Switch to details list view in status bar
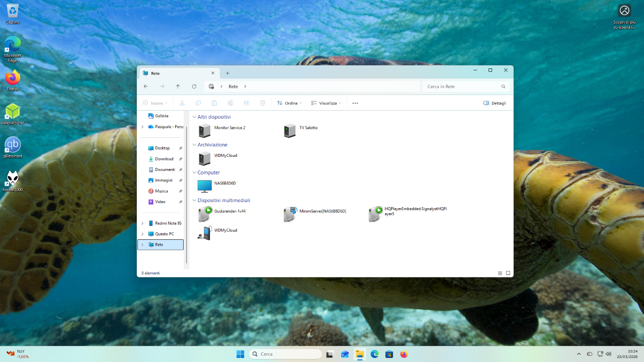Screen dimensions: 644x362 tap(500, 273)
